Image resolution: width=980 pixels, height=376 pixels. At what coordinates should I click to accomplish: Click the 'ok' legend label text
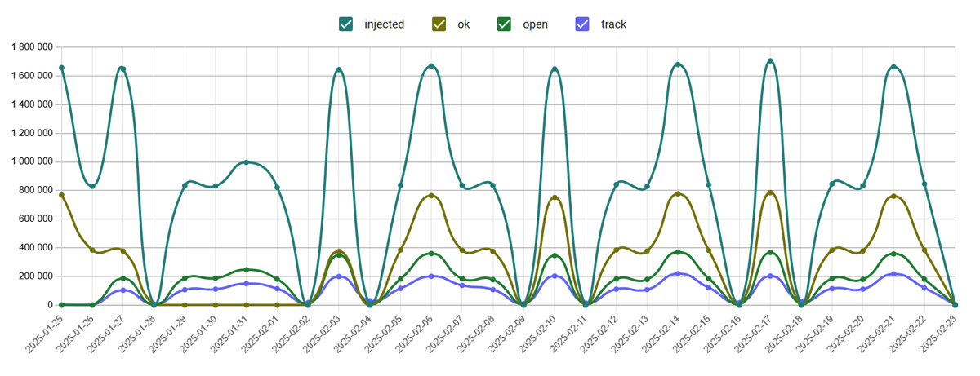point(463,24)
